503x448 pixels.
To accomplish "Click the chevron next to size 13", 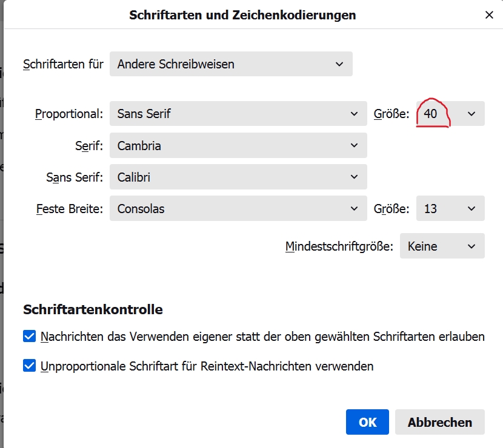I will click(471, 209).
